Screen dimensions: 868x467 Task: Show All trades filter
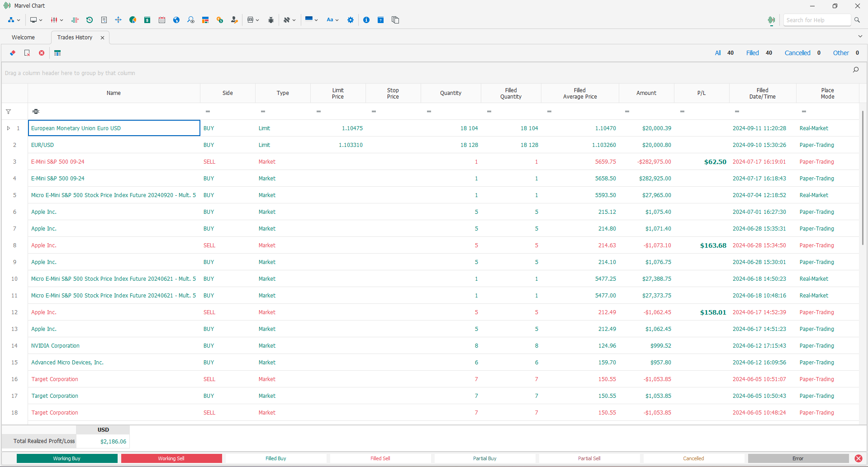pyautogui.click(x=718, y=53)
